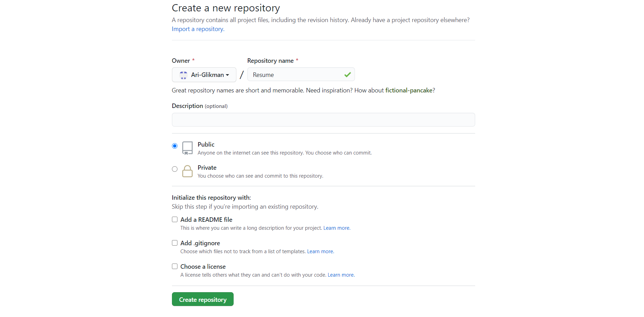Screen dimensions: 644x317
Task: Click Learn more about .gitignore templates
Action: (x=320, y=251)
